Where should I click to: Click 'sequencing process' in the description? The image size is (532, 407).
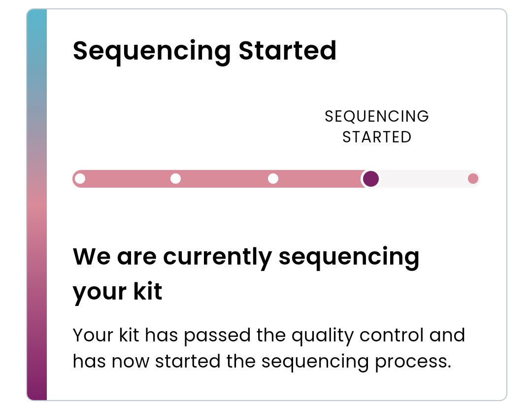coord(356,361)
